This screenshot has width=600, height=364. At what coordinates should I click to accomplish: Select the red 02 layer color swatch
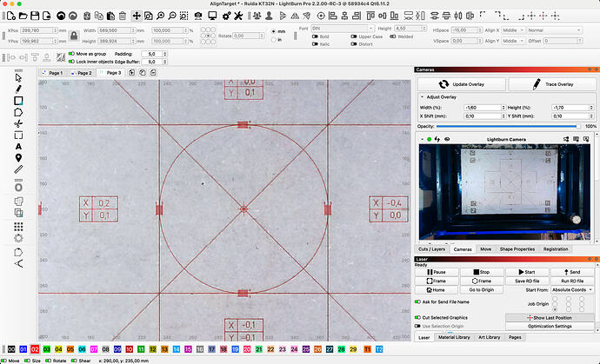(x=35, y=349)
